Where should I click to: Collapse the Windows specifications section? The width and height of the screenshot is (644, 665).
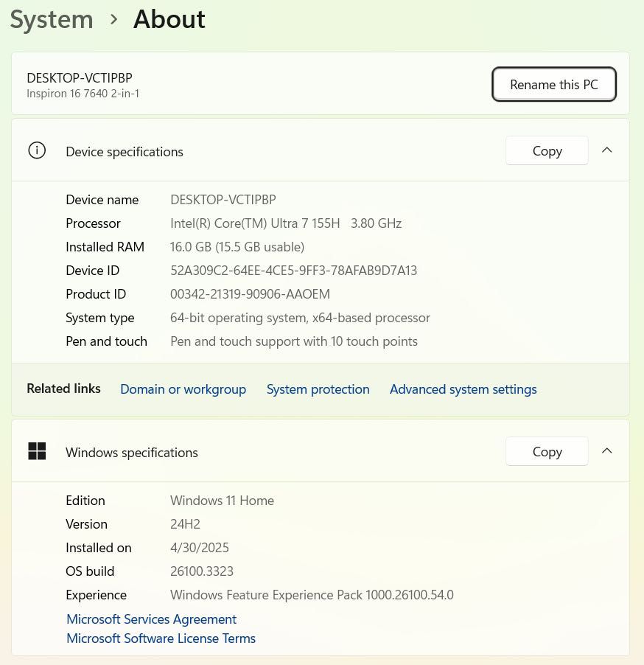pyautogui.click(x=606, y=450)
